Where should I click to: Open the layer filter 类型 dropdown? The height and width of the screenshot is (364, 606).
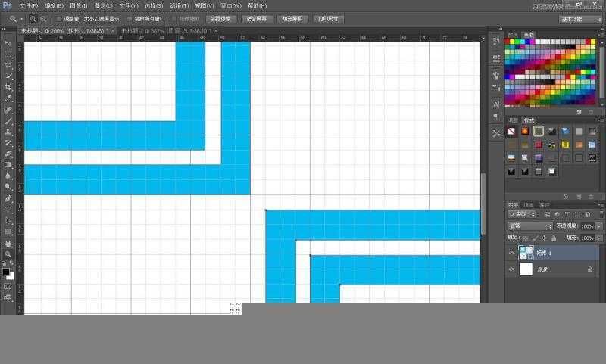(522, 214)
